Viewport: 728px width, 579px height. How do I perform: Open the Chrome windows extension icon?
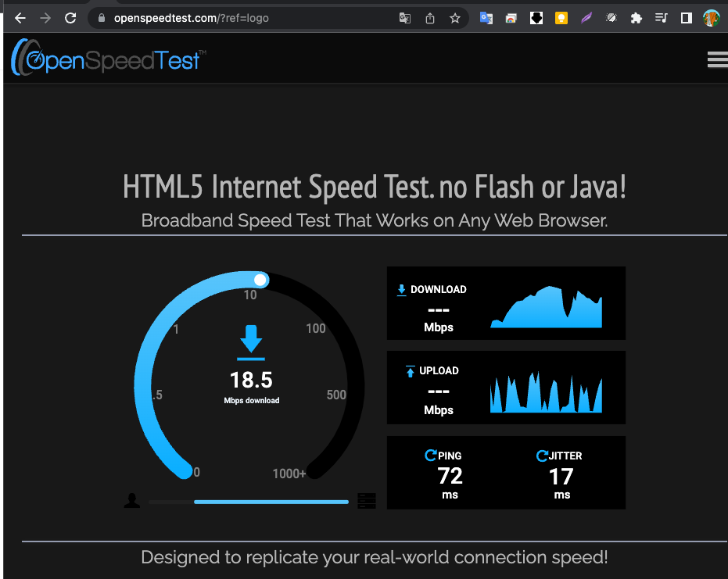tap(511, 18)
